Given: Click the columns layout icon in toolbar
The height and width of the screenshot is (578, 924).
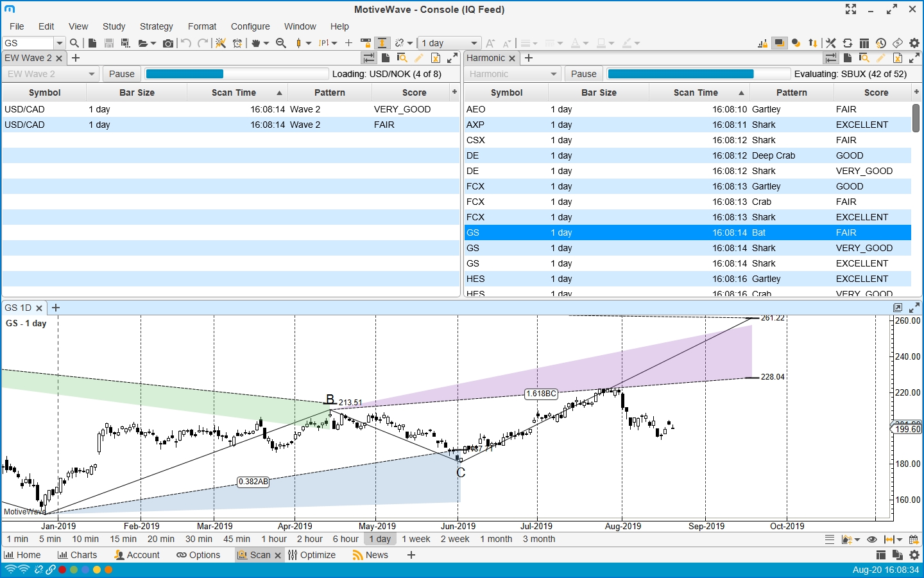Looking at the screenshot, I should pyautogui.click(x=864, y=43).
